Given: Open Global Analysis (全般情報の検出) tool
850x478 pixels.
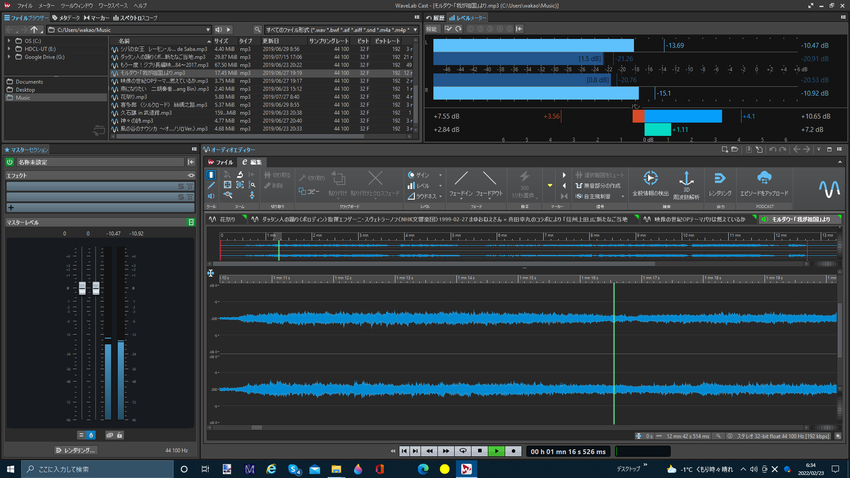Looking at the screenshot, I should point(651,183).
